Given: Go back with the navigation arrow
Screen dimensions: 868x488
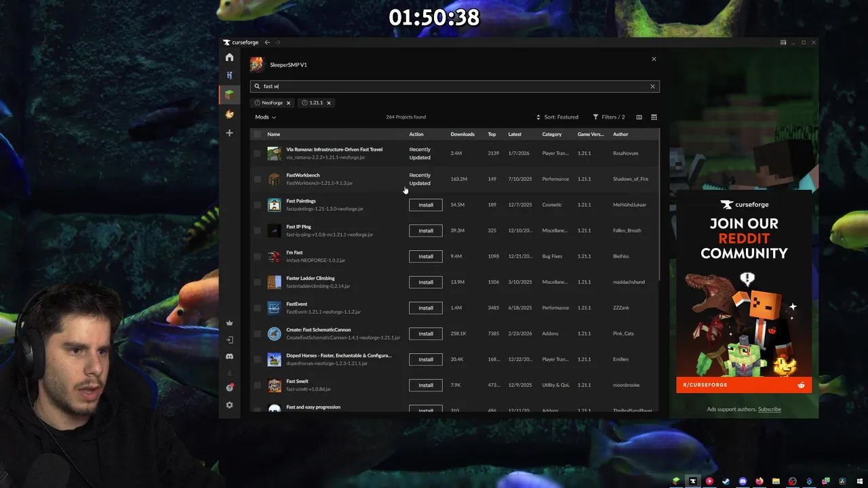Looking at the screenshot, I should point(267,43).
